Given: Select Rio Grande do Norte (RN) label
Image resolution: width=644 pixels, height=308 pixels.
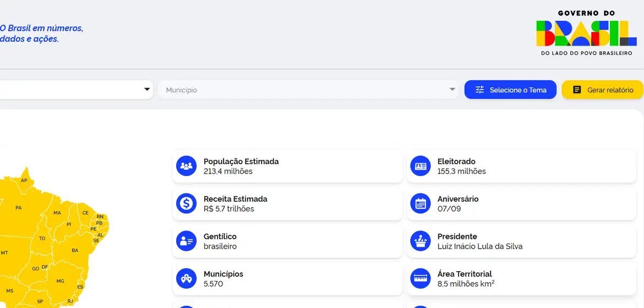Looking at the screenshot, I should (100, 216).
